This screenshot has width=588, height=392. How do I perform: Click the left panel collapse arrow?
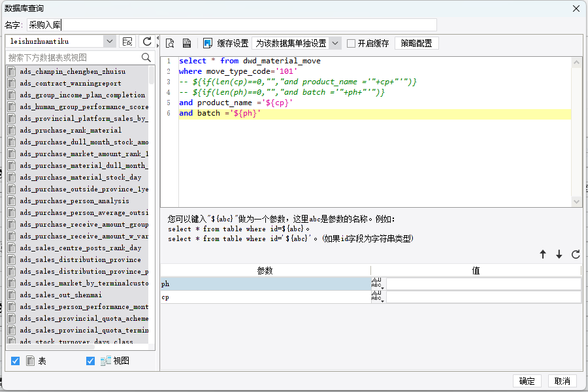(x=158, y=39)
